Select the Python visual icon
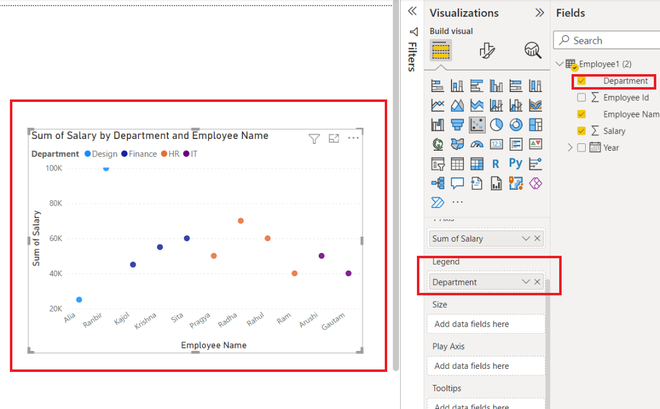 (x=516, y=163)
